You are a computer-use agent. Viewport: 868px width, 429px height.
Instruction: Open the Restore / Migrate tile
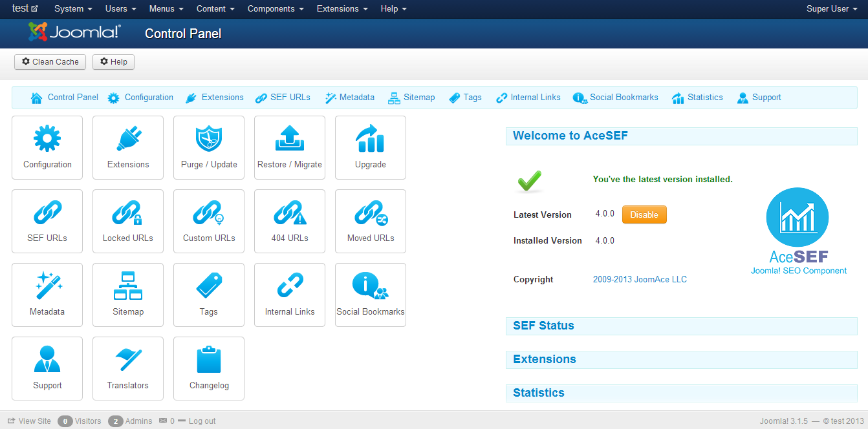tap(290, 147)
